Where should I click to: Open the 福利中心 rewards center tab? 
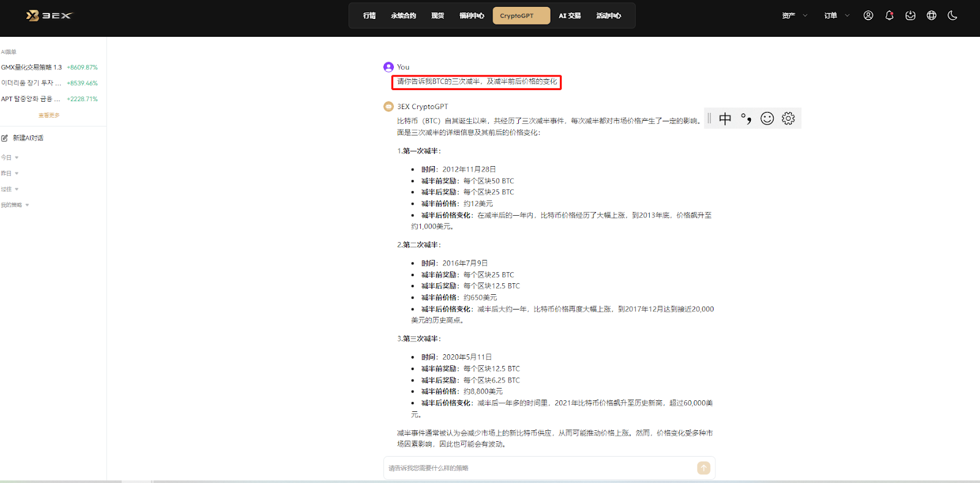tap(472, 16)
